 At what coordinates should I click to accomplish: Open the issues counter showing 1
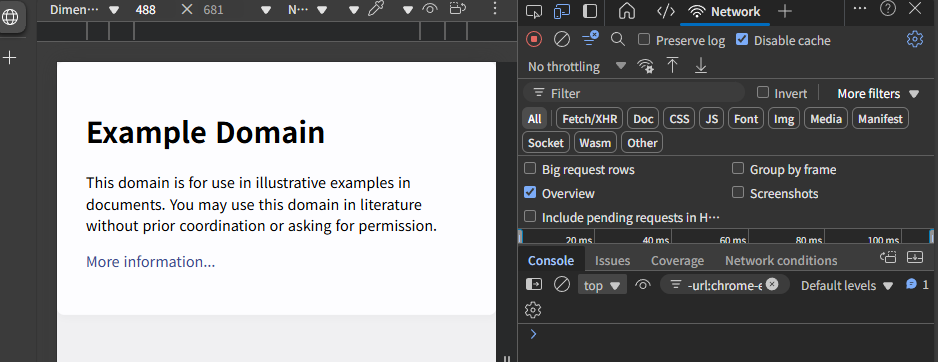(x=917, y=284)
